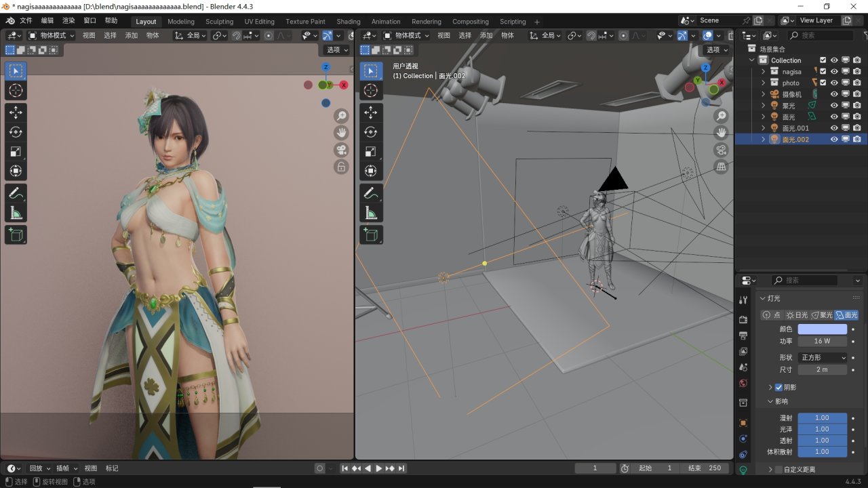Uncheck the nagisa collection checkbox
Image resolution: width=868 pixels, height=488 pixels.
click(x=823, y=71)
